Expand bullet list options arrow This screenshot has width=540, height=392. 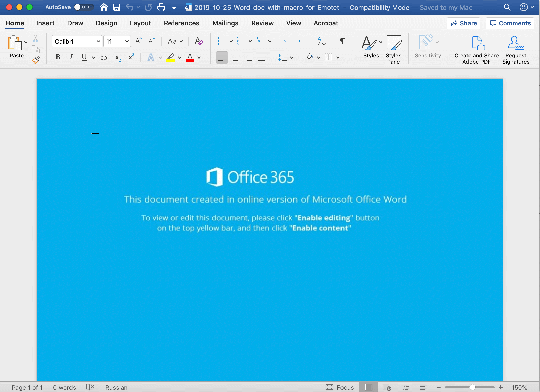point(231,41)
